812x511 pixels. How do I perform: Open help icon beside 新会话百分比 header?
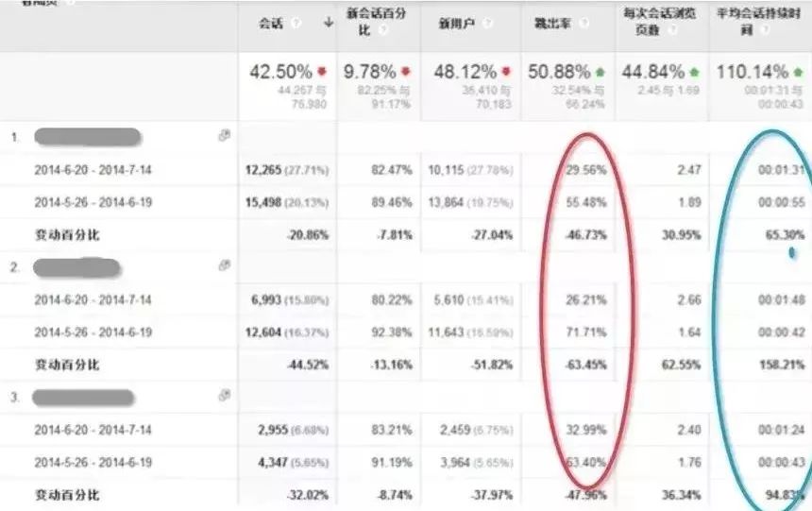[x=382, y=30]
